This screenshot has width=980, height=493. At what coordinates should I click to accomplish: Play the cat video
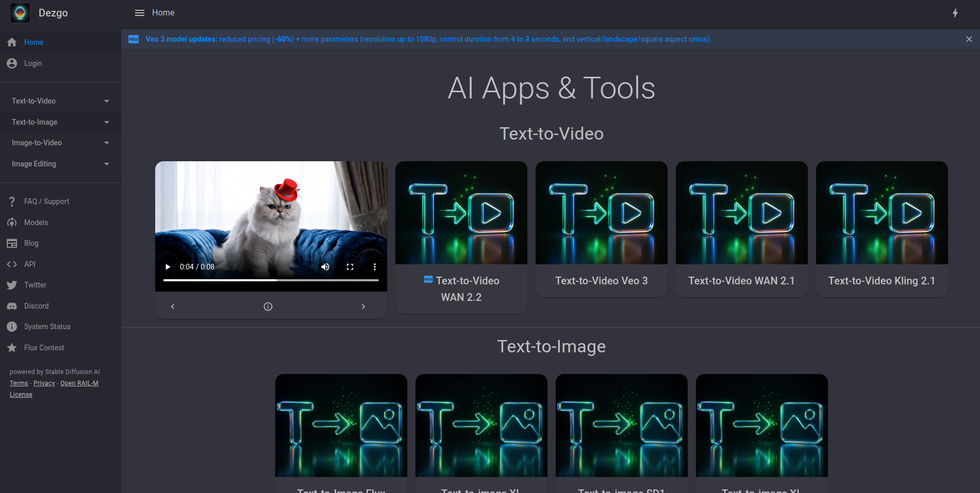coord(168,267)
